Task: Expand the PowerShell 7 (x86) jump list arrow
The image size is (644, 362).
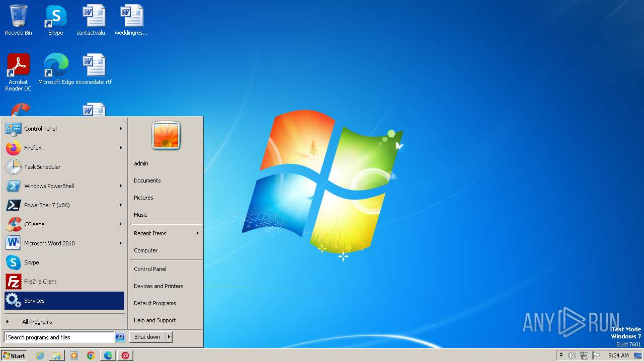Action: tap(121, 205)
